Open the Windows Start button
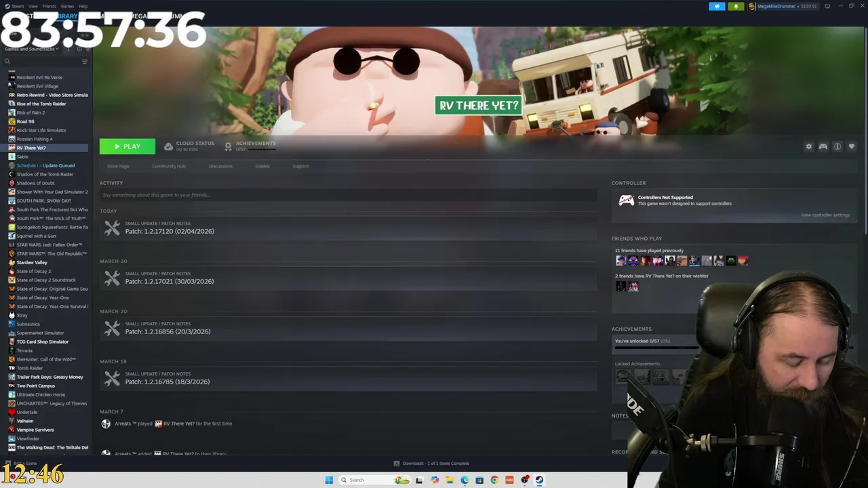 click(x=329, y=480)
